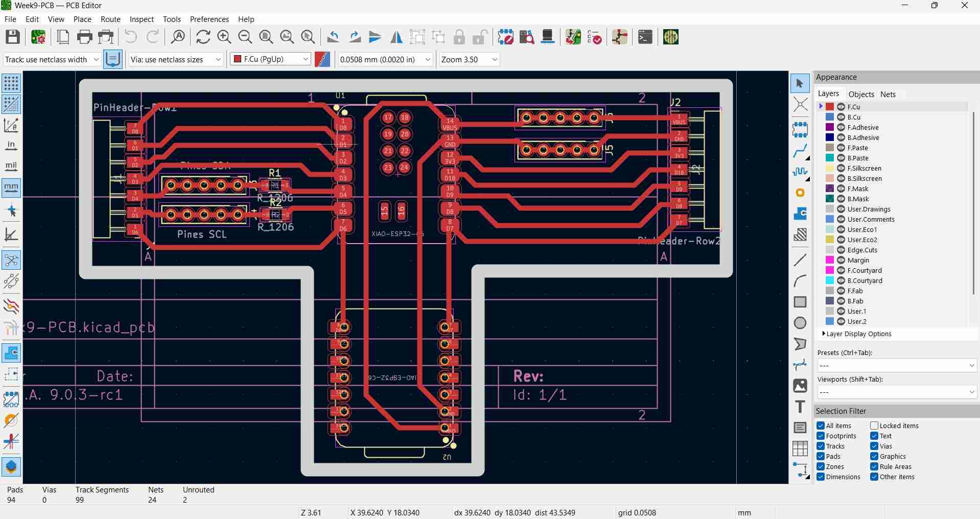Screen dimensions: 980x519
Task: Click the Plot icon in the toolbar
Action: pyautogui.click(x=106, y=37)
